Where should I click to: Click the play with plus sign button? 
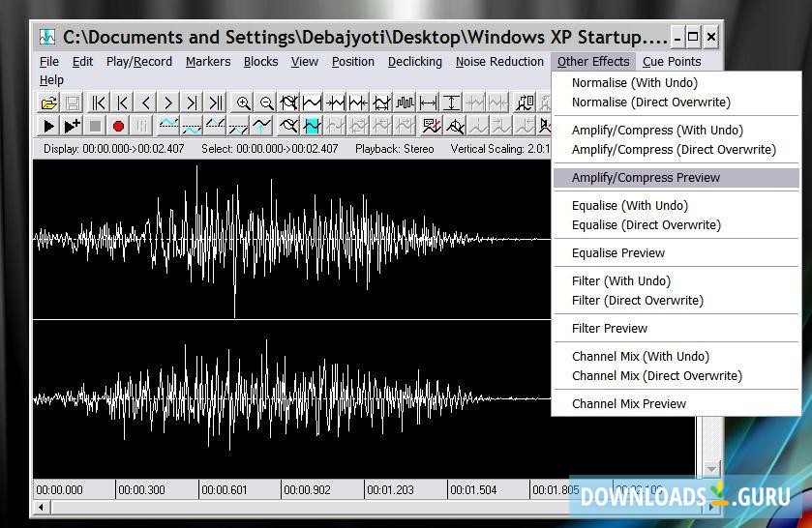[72, 126]
